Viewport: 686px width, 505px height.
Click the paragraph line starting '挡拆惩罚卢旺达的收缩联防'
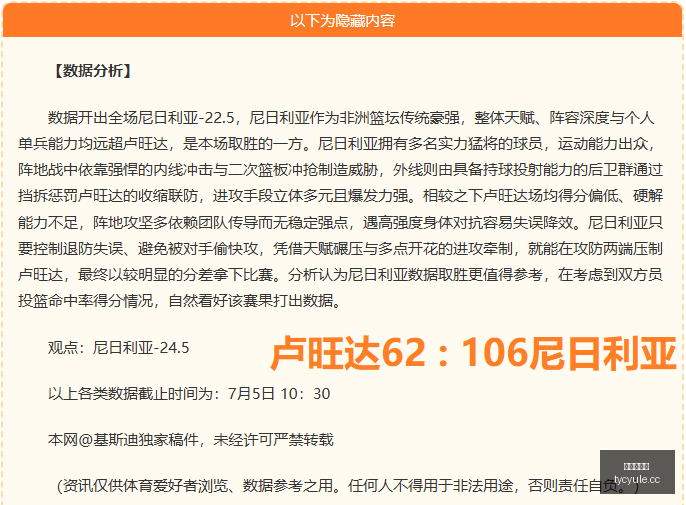click(340, 196)
